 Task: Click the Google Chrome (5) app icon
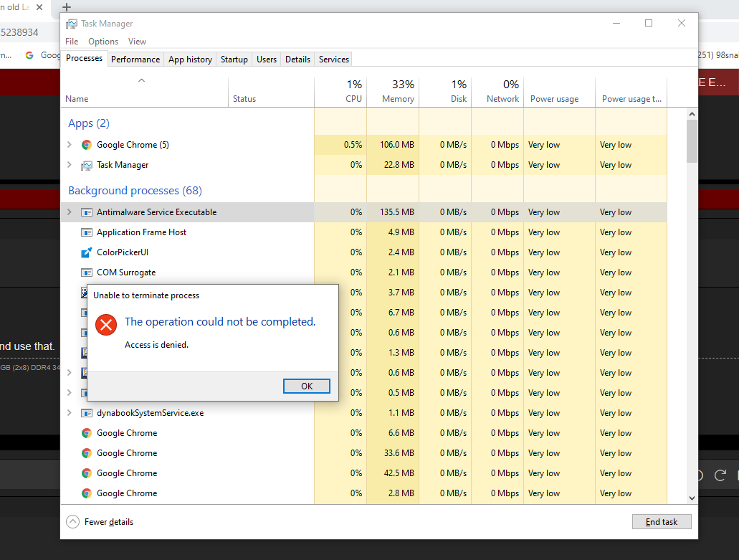[x=87, y=145]
